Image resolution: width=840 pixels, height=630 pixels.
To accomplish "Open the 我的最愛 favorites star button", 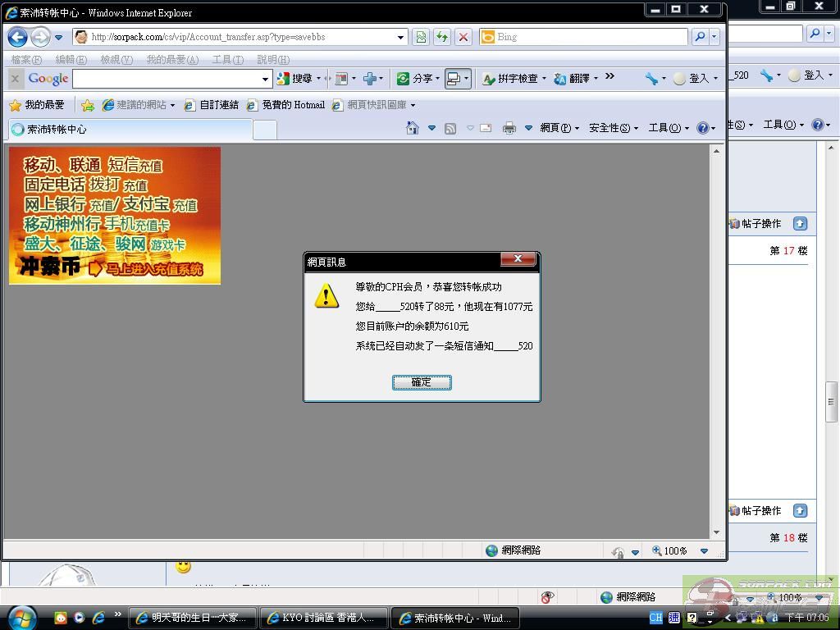I will click(x=37, y=105).
